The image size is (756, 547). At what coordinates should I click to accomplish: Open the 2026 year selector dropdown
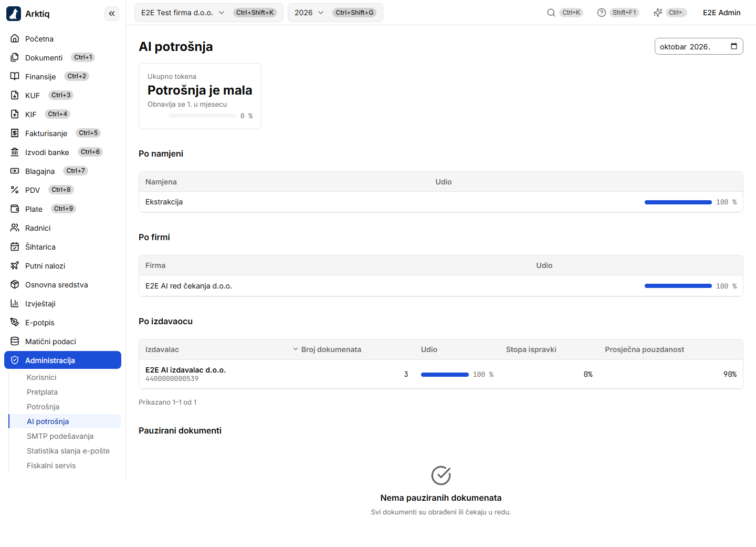point(335,13)
